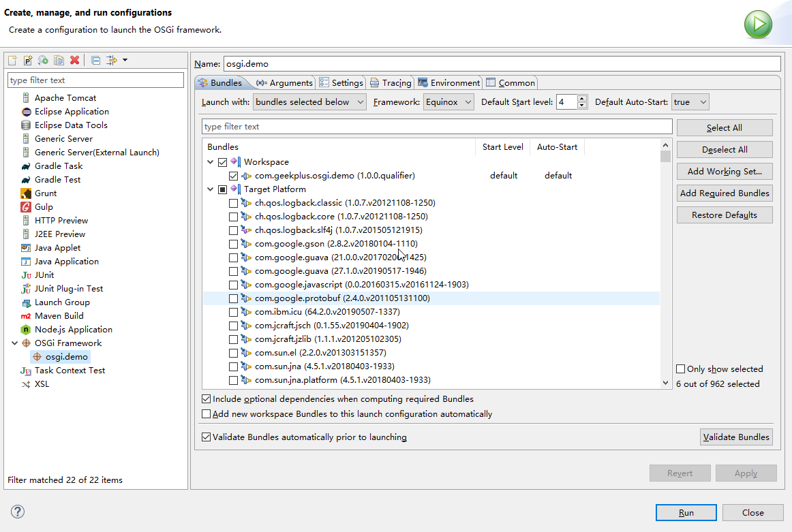The height and width of the screenshot is (532, 792).
Task: Collapse all configuration tree nodes
Action: [95, 61]
